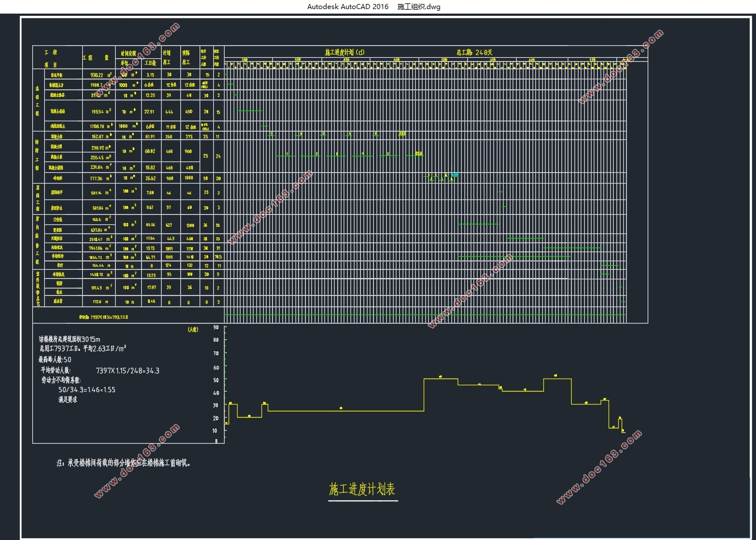The width and height of the screenshot is (756, 540).
Task: Click the quantity cell 1768.76 m³
Action: click(101, 126)
